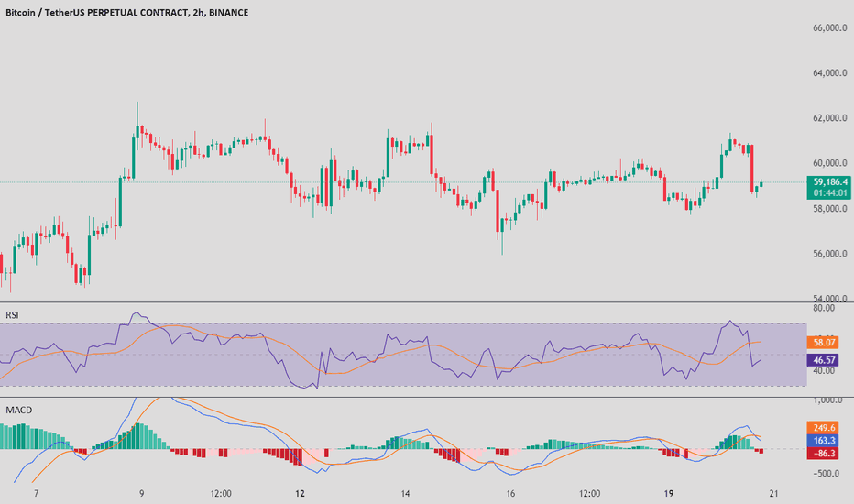This screenshot has width=854, height=504.
Task: Click the 58,000.0 price axis label
Action: [830, 208]
